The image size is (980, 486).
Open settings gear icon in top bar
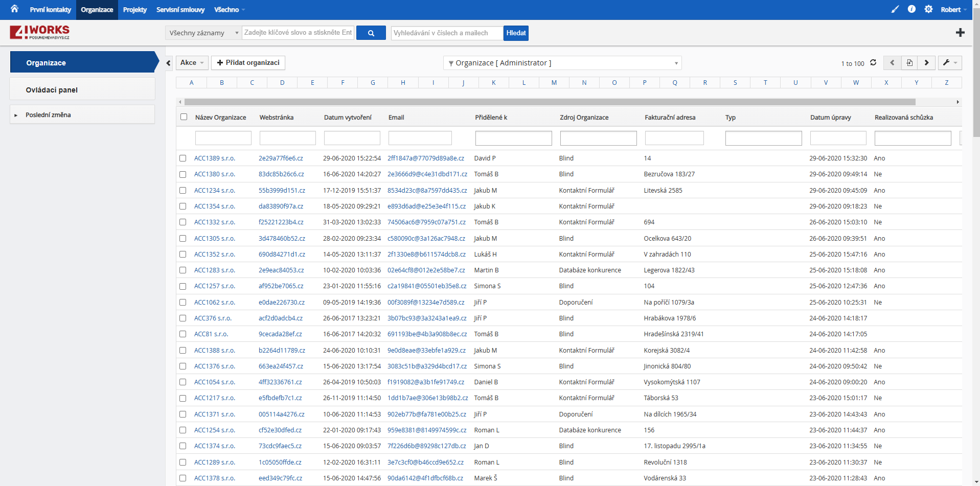coord(928,9)
